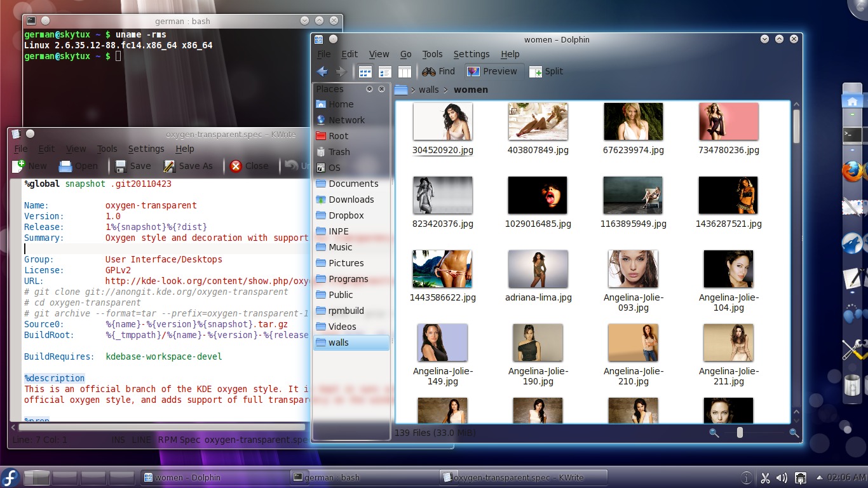Click the folder icon in Dolphin's location bar
Screen dimensions: 868x488
click(401, 90)
